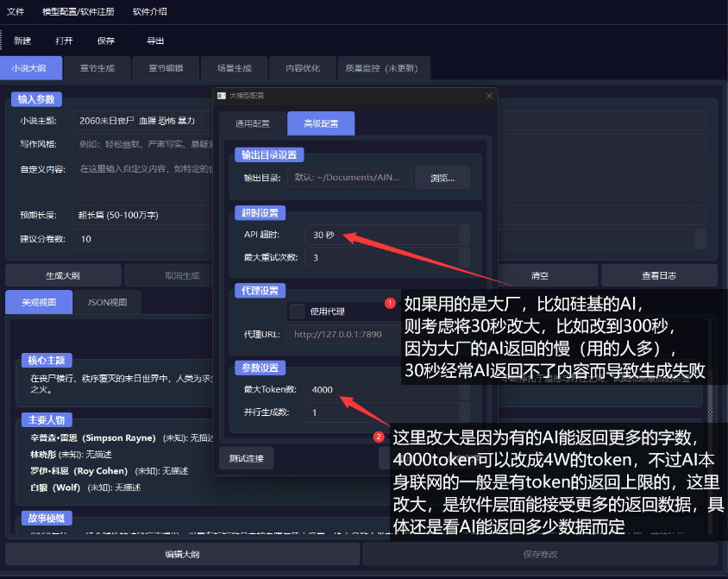The height and width of the screenshot is (579, 728).
Task: Adjust the API 超时 spinner arrows
Action: 464,235
